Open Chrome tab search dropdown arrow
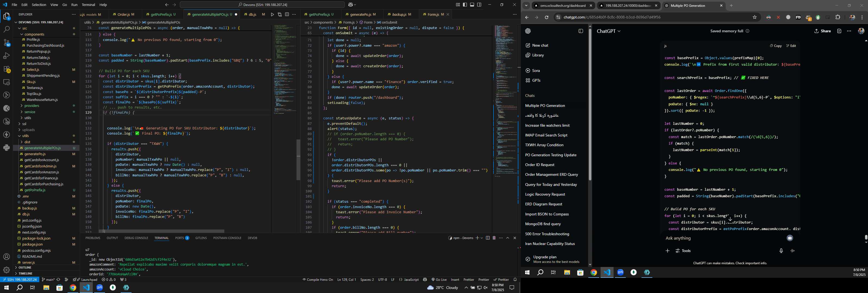868x293 pixels. click(526, 6)
